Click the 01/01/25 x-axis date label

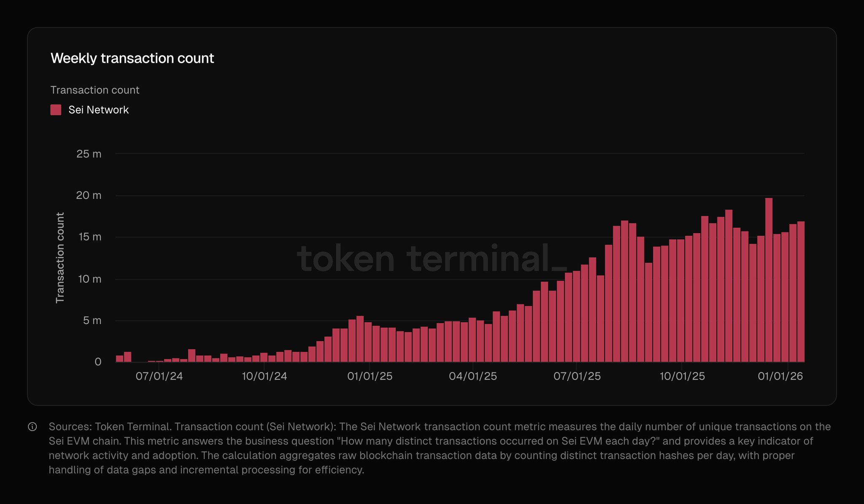[370, 376]
